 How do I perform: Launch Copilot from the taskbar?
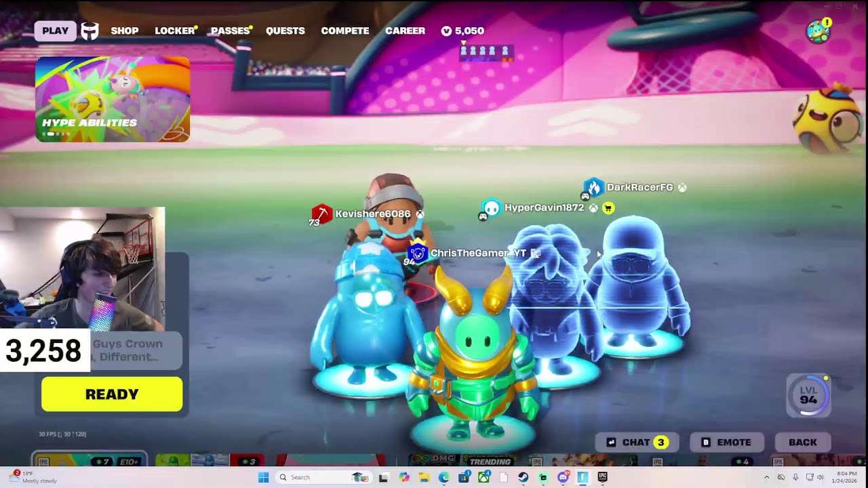404,477
